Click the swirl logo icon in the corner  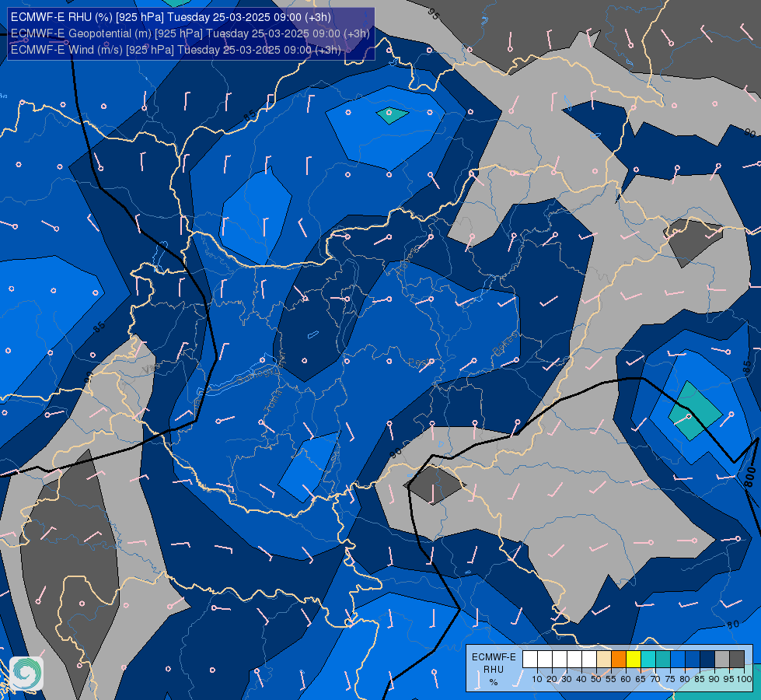26,674
